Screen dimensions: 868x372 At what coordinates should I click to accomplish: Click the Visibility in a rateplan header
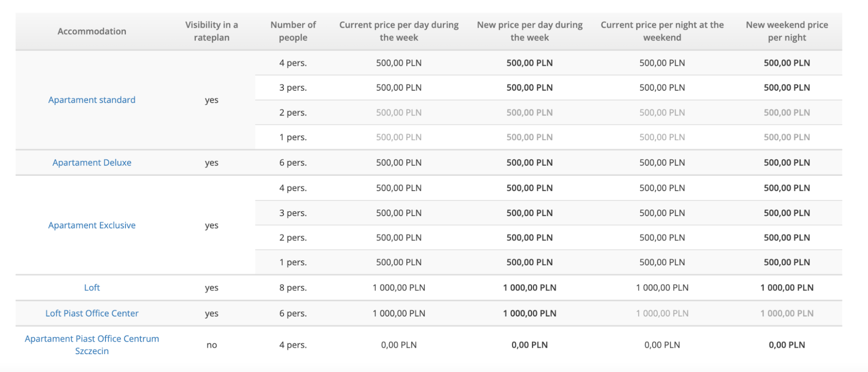[211, 31]
